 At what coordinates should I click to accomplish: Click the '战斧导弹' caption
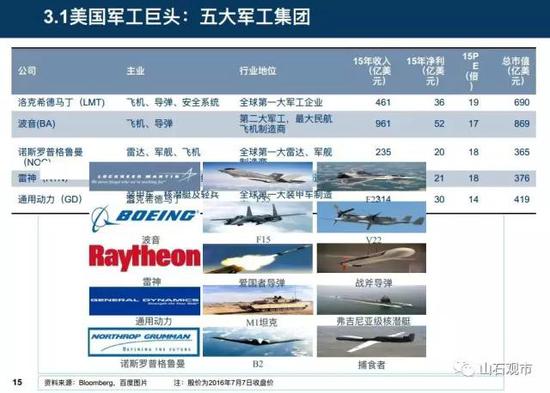374,283
